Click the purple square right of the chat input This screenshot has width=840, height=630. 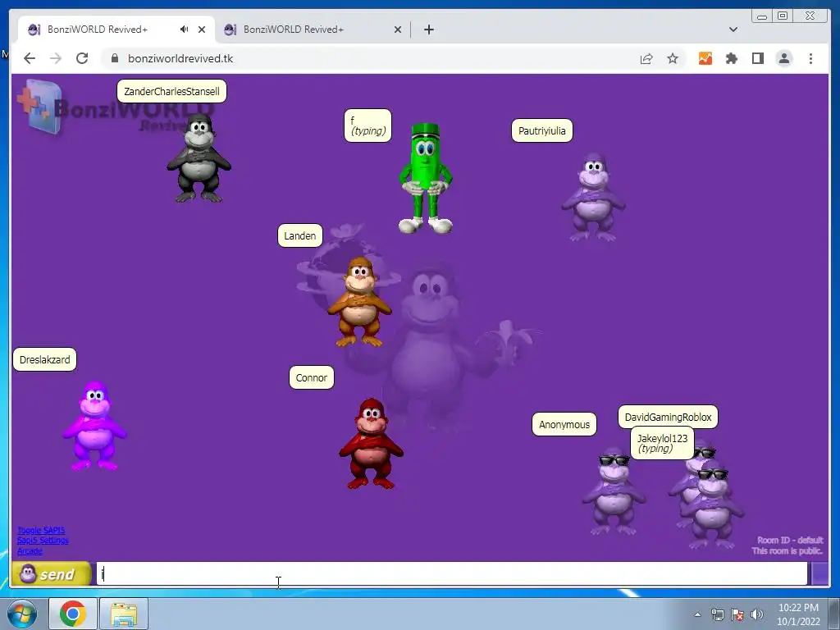click(x=819, y=573)
